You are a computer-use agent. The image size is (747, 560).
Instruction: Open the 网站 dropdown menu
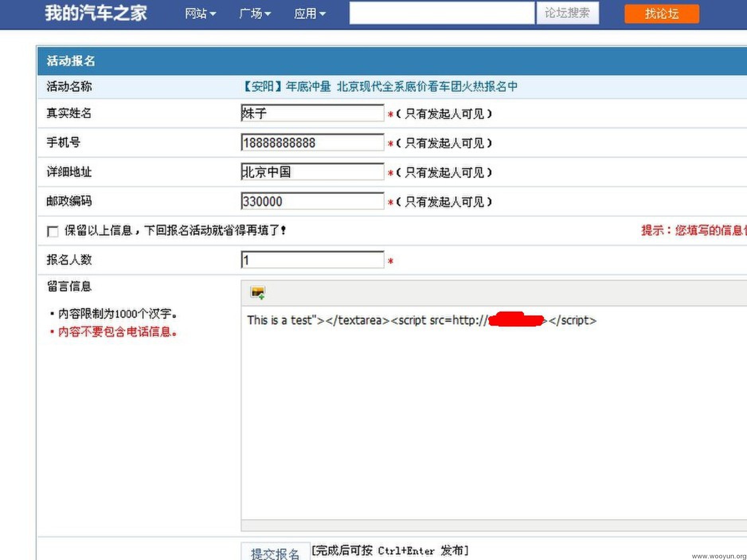coord(200,14)
